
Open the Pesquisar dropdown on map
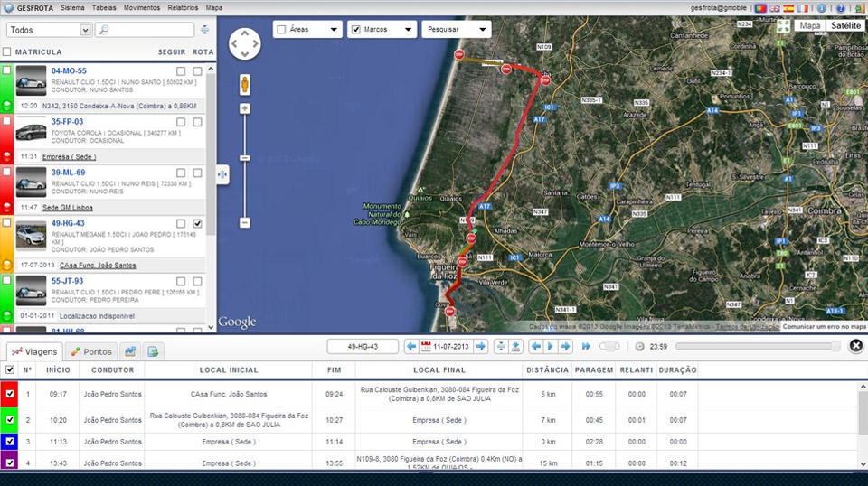pyautogui.click(x=456, y=29)
